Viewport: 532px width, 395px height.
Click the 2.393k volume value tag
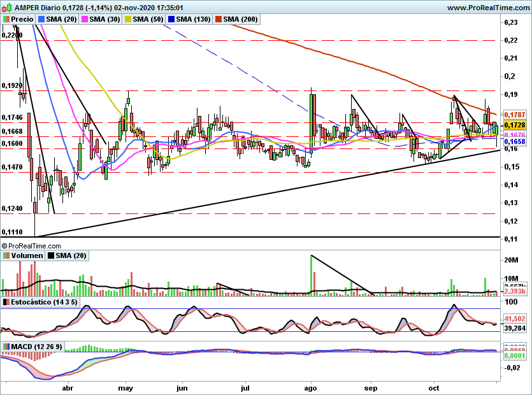point(515,292)
